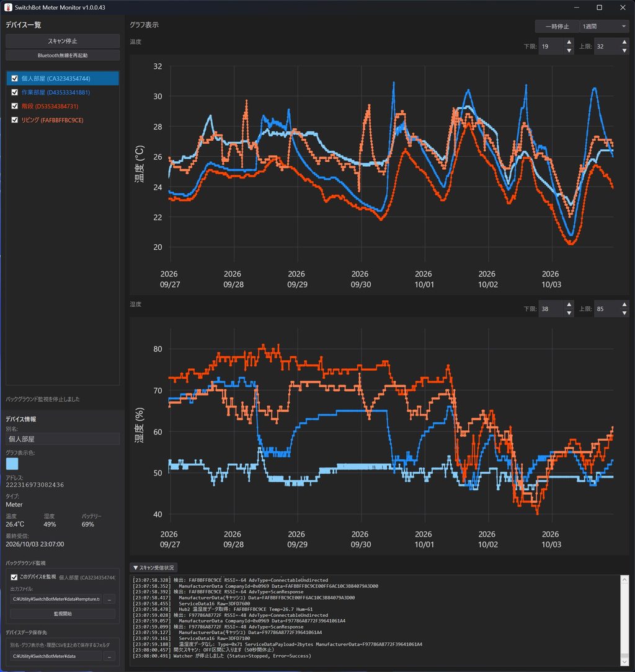Increase the temperature upper limit (上限 32)
The height and width of the screenshot is (672, 635).
624,42
